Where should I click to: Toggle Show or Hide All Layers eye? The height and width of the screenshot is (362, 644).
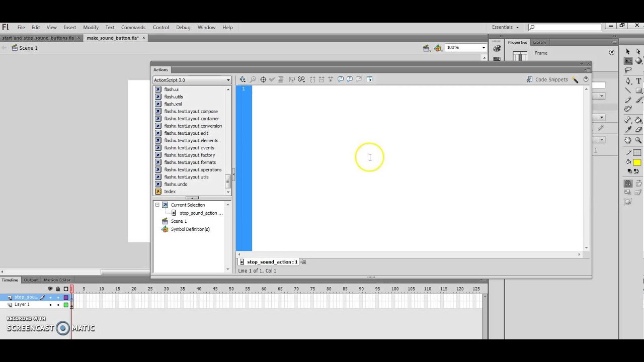[x=50, y=289]
